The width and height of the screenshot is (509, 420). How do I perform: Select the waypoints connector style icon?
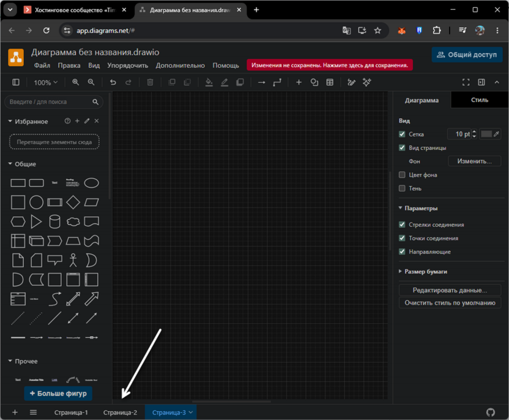click(x=277, y=82)
